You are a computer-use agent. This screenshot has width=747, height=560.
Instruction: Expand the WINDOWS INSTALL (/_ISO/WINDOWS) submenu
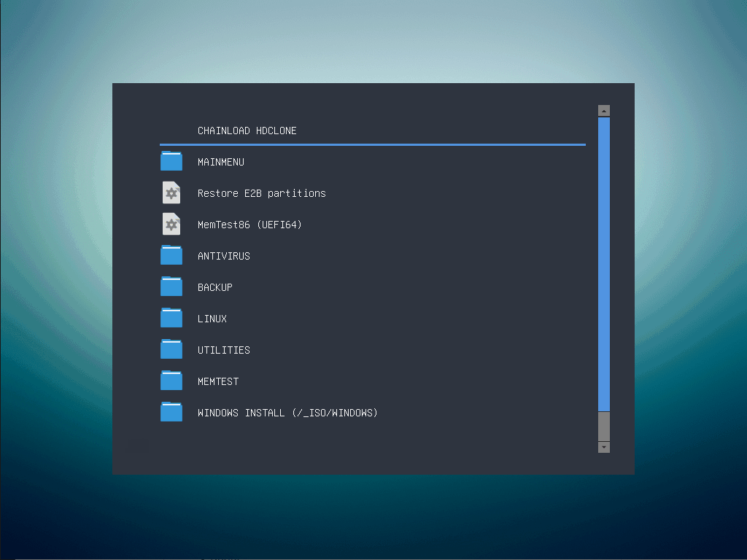287,412
